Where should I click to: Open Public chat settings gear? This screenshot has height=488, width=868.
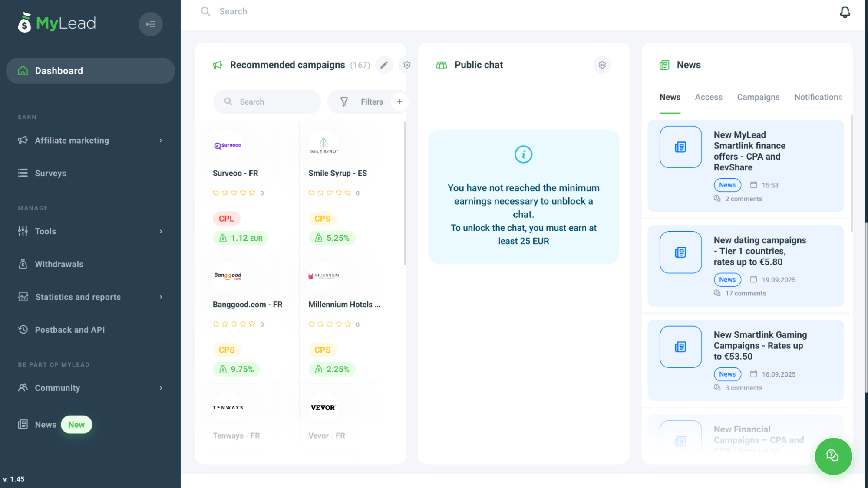(602, 65)
